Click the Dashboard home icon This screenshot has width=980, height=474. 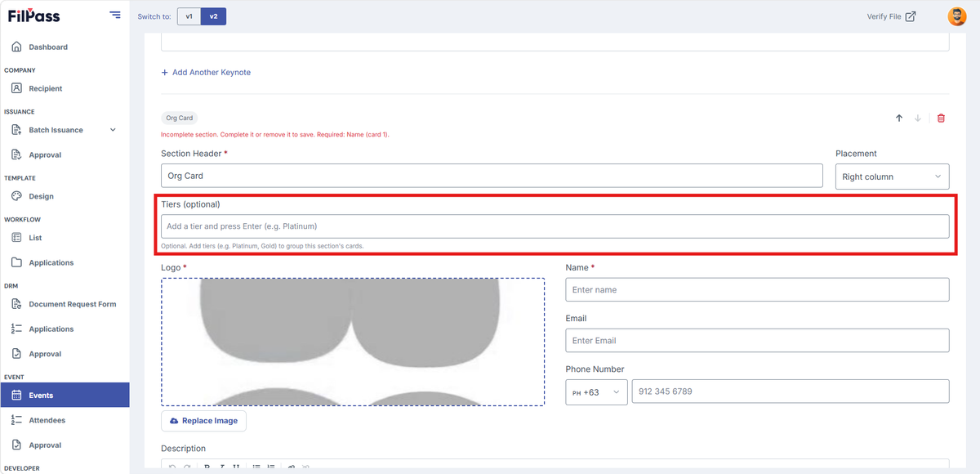(16, 47)
